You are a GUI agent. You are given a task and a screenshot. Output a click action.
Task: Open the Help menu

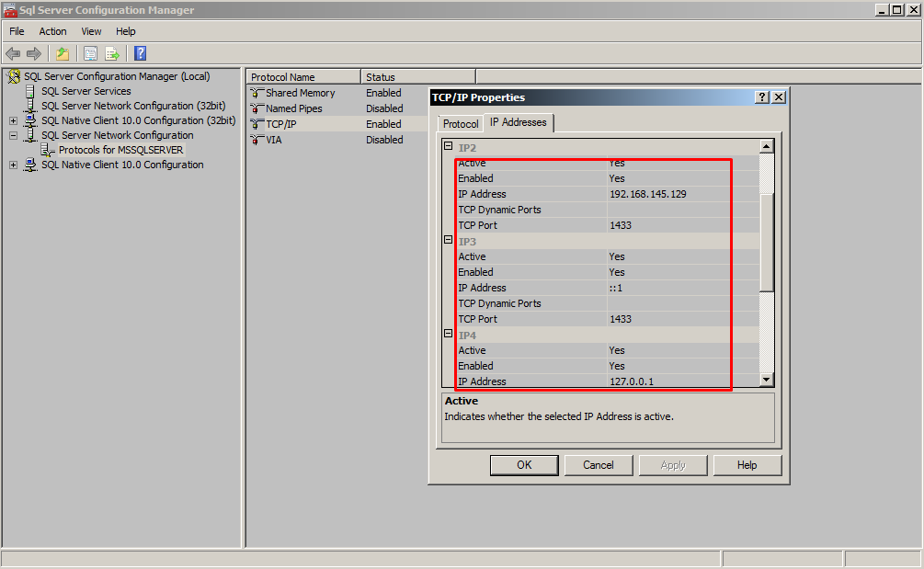(126, 31)
